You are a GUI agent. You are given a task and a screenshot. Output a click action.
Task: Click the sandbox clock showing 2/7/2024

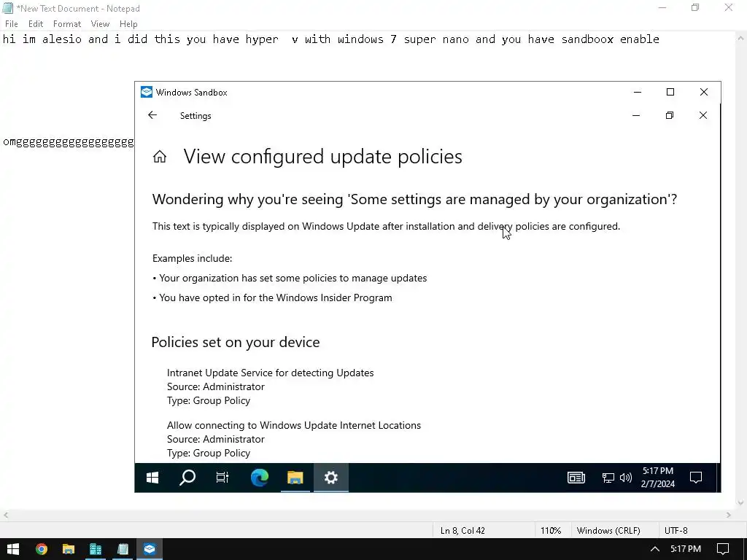click(658, 478)
